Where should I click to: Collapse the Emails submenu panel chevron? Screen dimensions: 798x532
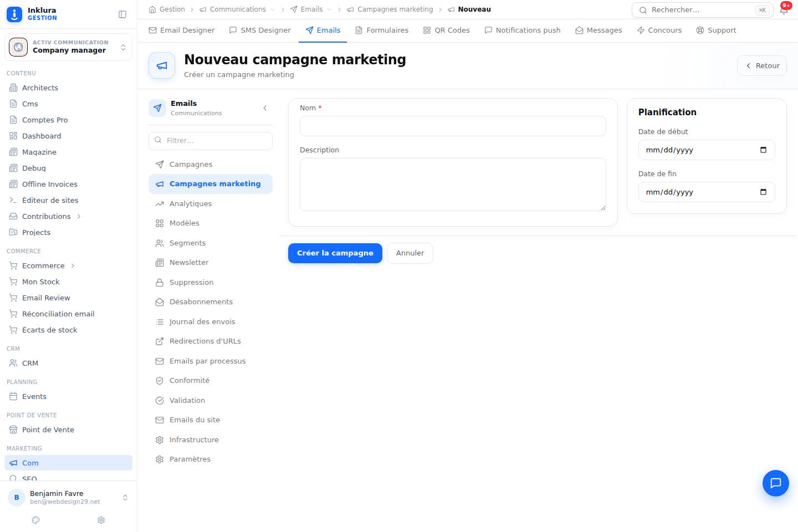coord(265,108)
